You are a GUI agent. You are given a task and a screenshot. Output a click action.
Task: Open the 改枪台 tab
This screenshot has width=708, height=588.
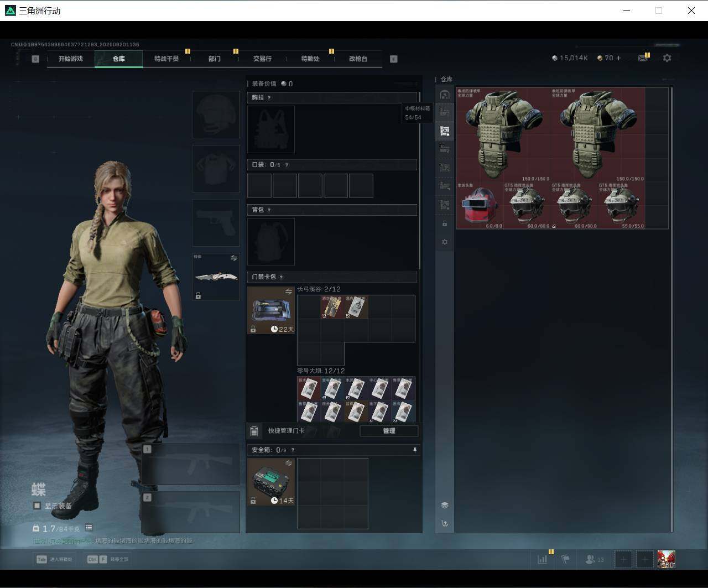pyautogui.click(x=358, y=59)
